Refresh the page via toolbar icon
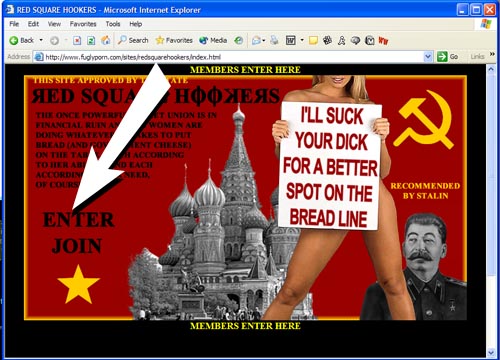The height and width of the screenshot is (360, 500). [x=91, y=41]
